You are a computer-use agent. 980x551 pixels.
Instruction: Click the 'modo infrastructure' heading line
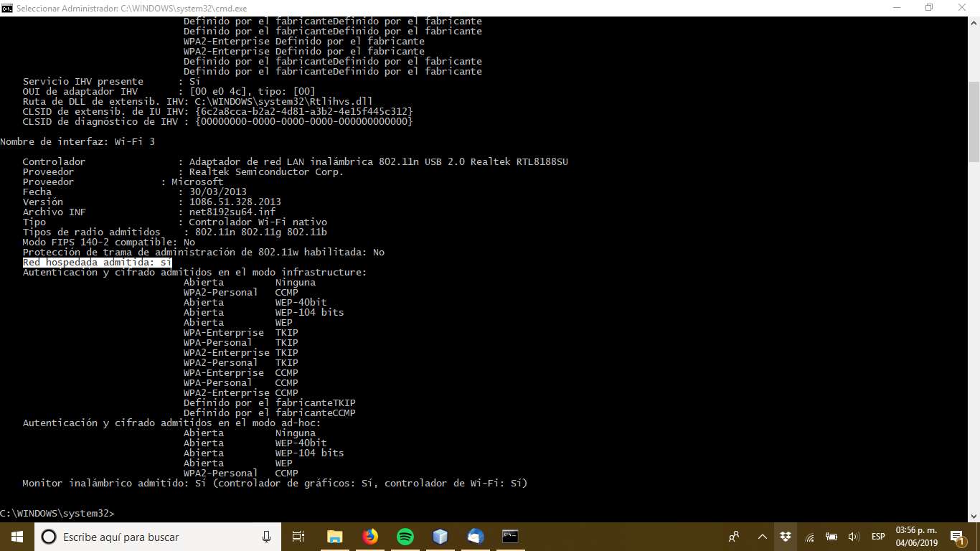click(x=195, y=273)
